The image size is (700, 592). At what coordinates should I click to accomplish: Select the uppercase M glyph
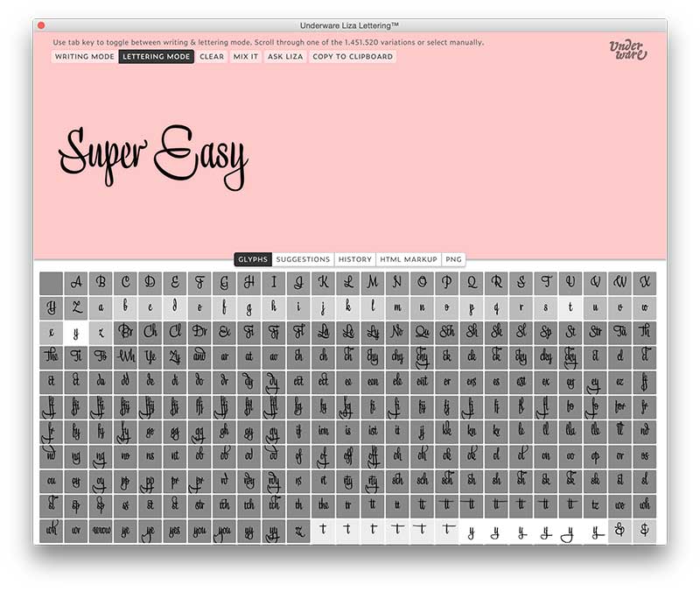(x=374, y=283)
